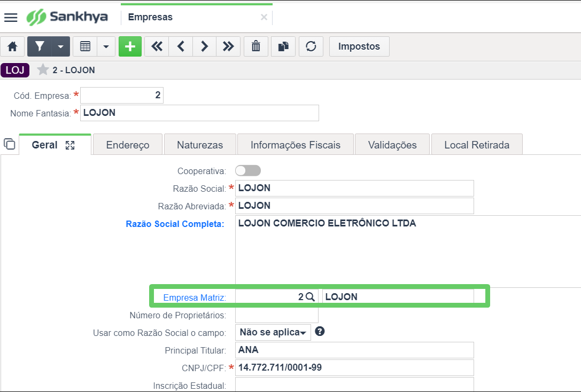This screenshot has width=581, height=392.
Task: Edit the Razão Abreviada field
Action: (x=354, y=206)
